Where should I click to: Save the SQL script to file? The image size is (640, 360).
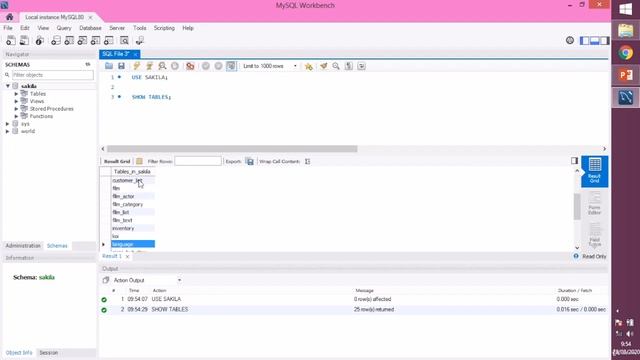(121, 66)
